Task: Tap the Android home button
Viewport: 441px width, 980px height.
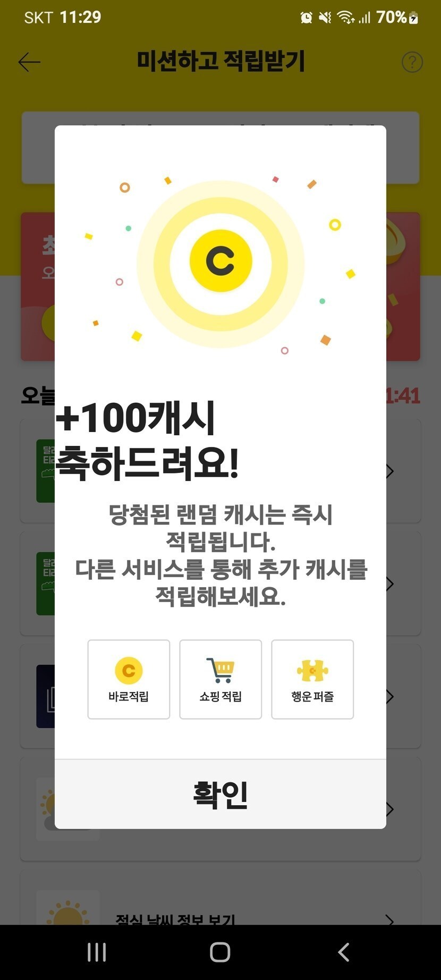Action: (220, 952)
